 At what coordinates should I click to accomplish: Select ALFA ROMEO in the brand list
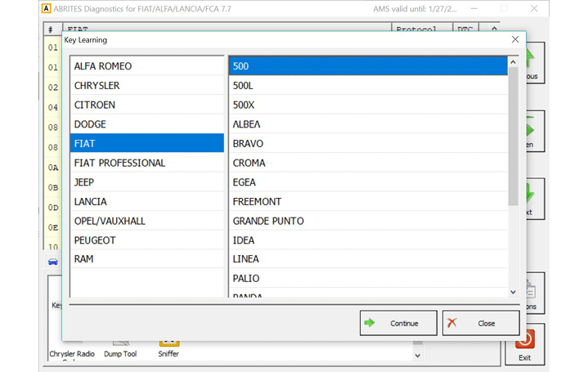point(146,66)
